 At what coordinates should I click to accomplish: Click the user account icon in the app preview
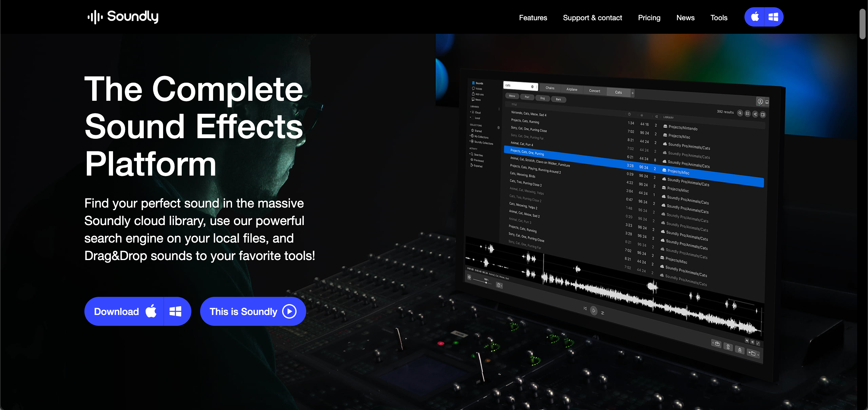(760, 101)
